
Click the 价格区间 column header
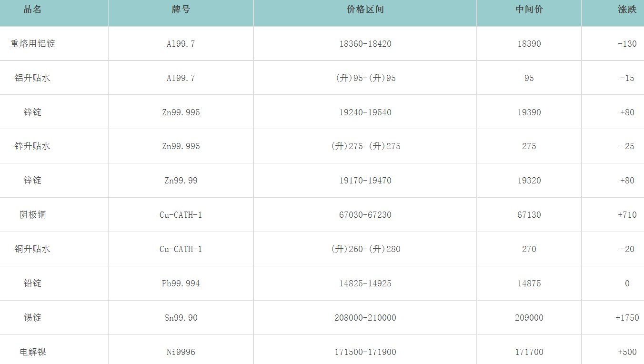pos(365,10)
